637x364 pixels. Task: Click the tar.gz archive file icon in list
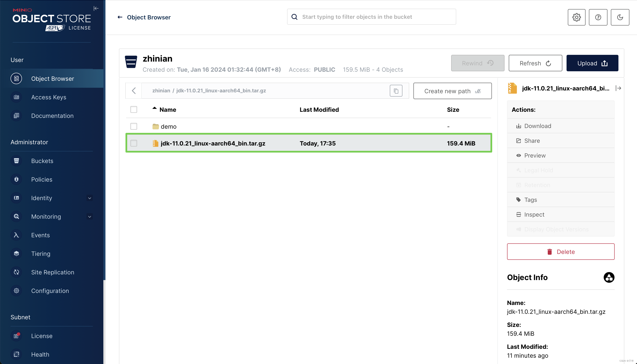pos(155,143)
